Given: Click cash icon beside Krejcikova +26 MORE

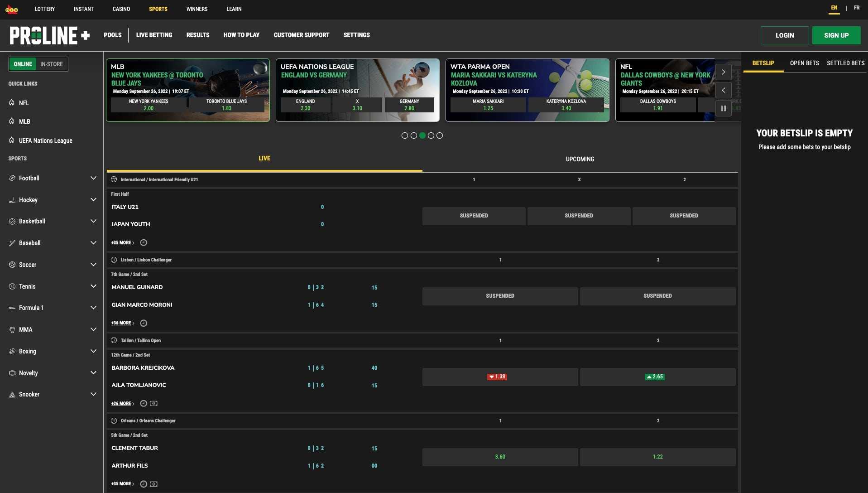Looking at the screenshot, I should coord(154,403).
